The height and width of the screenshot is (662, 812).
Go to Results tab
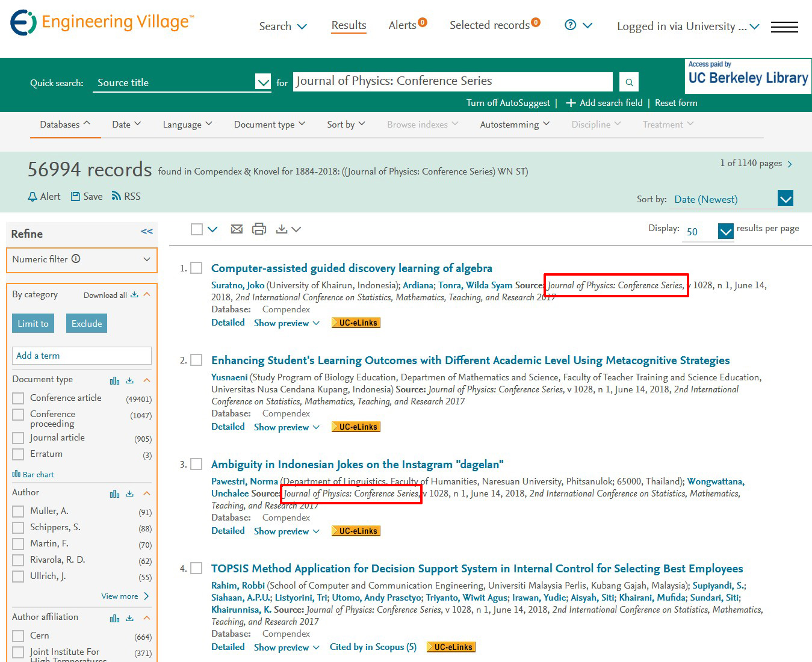(349, 25)
